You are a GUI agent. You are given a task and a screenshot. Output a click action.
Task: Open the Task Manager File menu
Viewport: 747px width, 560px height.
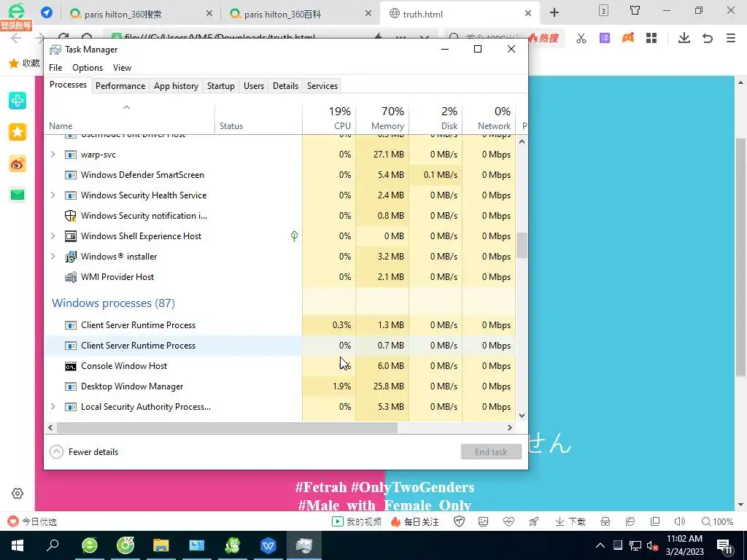pyautogui.click(x=55, y=68)
